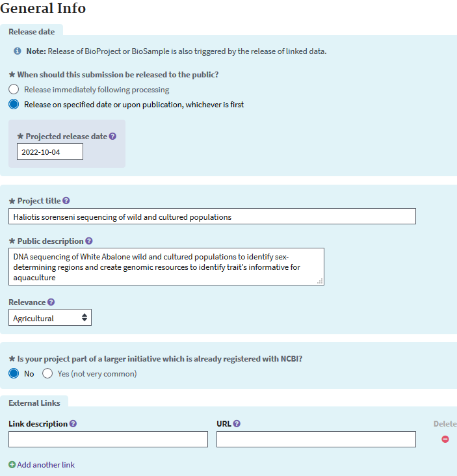457x476 pixels.
Task: Click the help icon beside Projected release date
Action: 112,137
